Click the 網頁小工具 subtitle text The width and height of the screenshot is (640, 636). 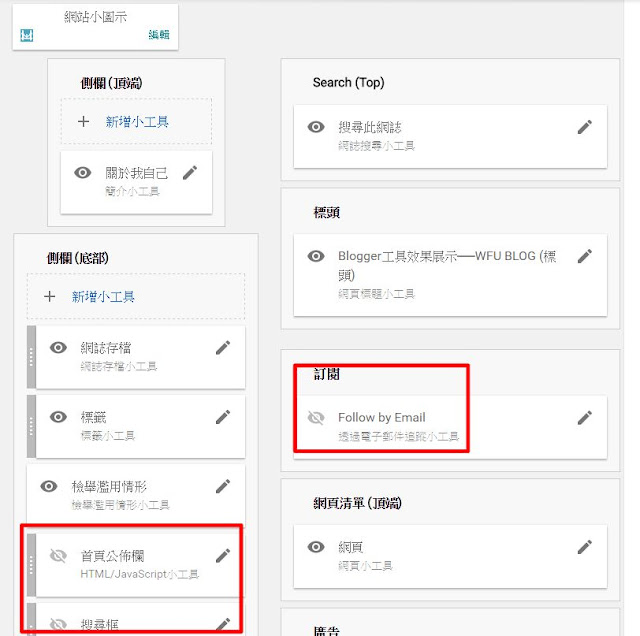point(365,566)
